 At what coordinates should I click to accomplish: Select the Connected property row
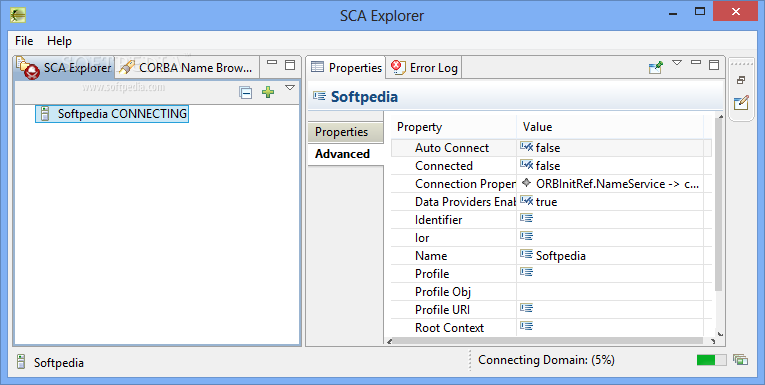[x=551, y=166]
